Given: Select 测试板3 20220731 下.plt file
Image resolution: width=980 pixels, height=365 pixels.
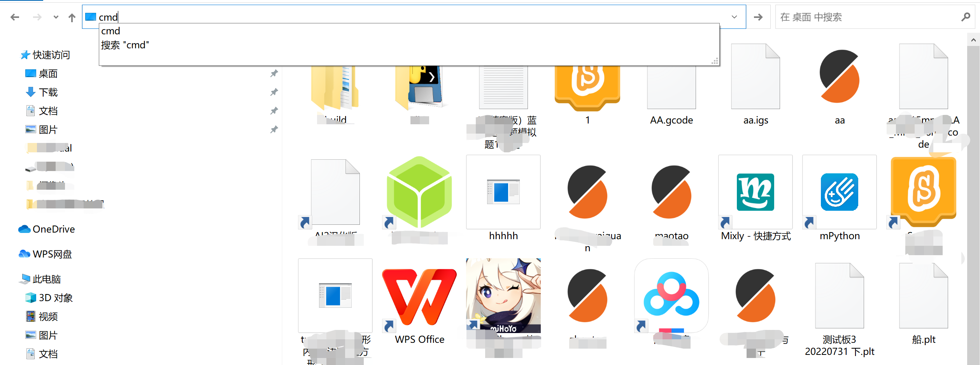Looking at the screenshot, I should click(x=840, y=310).
